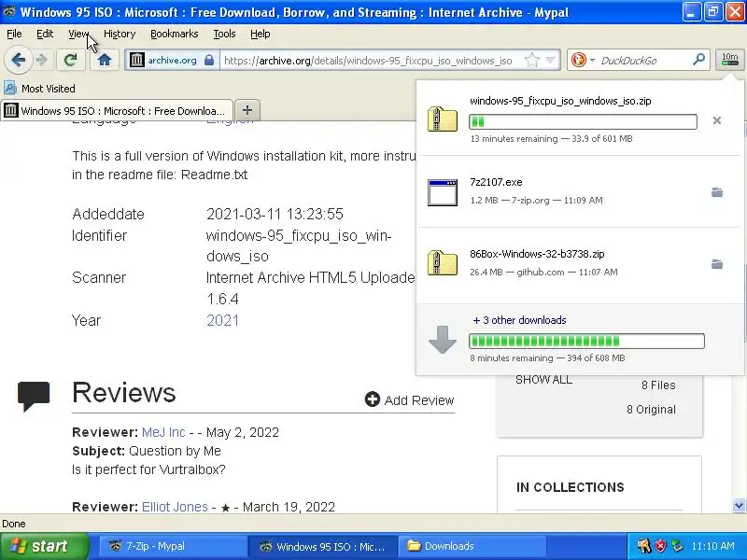This screenshot has height=560, width=747.
Task: Click the taskbar clock 11:10 AM
Action: coord(712,546)
